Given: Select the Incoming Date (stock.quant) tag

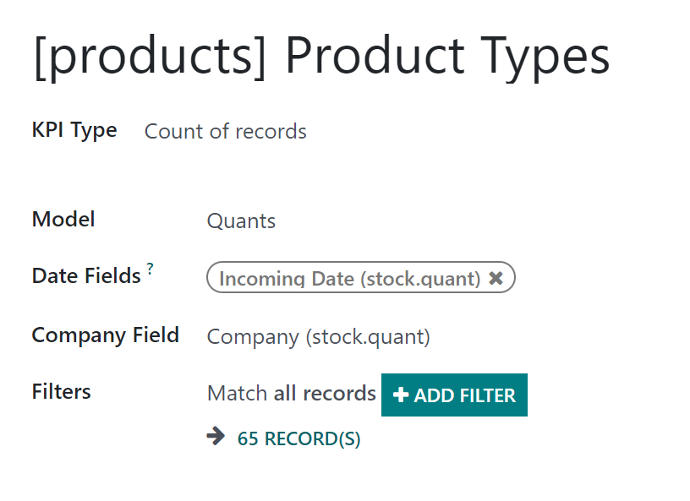Looking at the screenshot, I should tap(349, 278).
